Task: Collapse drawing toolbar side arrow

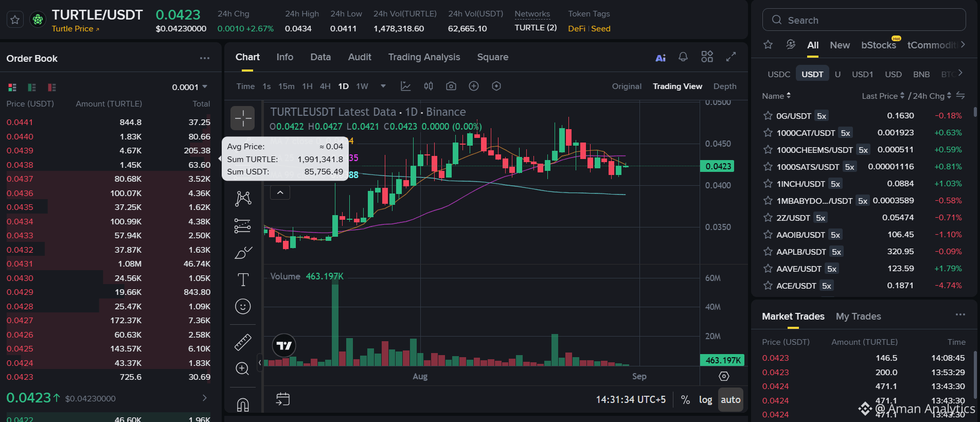Action: point(260,363)
